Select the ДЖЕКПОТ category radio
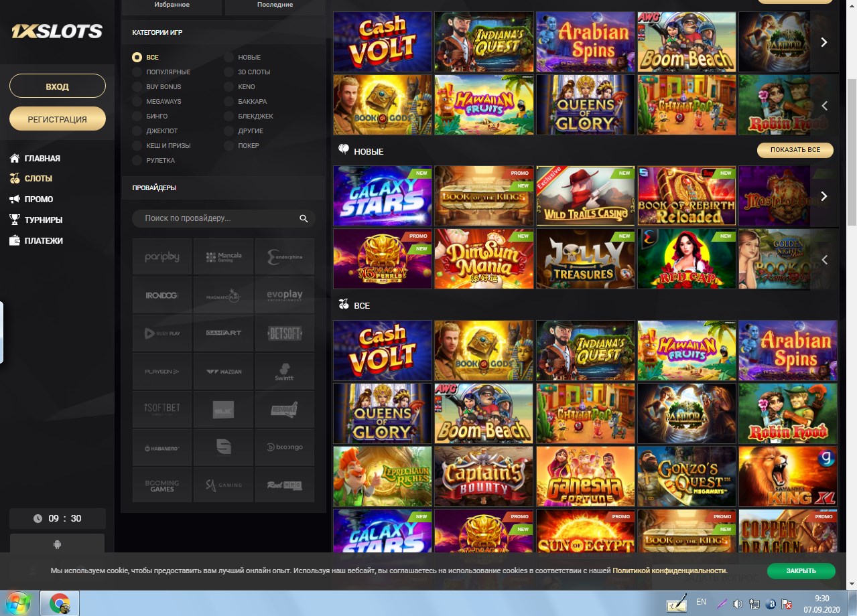 (x=137, y=131)
